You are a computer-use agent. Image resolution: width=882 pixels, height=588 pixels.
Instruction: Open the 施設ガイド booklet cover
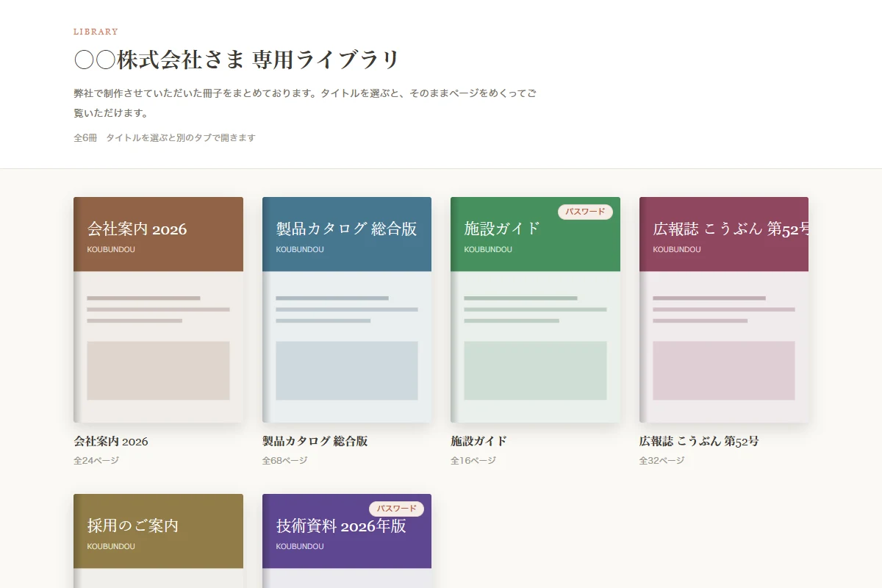pos(535,309)
